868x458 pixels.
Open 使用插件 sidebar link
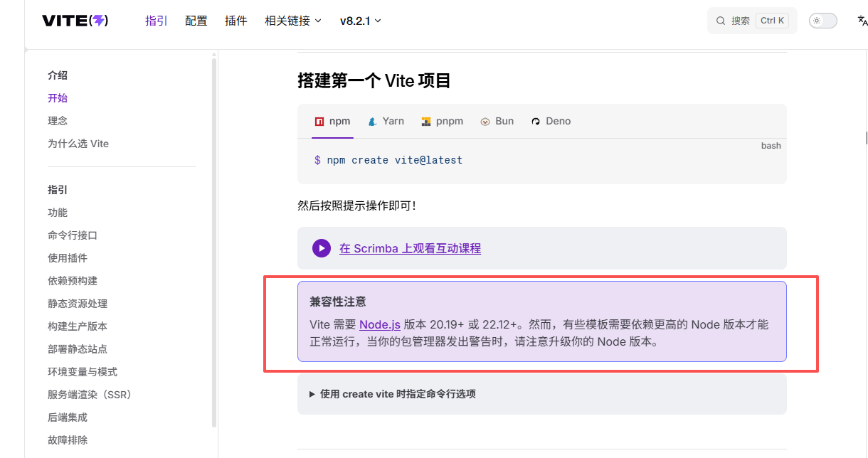pyautogui.click(x=68, y=258)
